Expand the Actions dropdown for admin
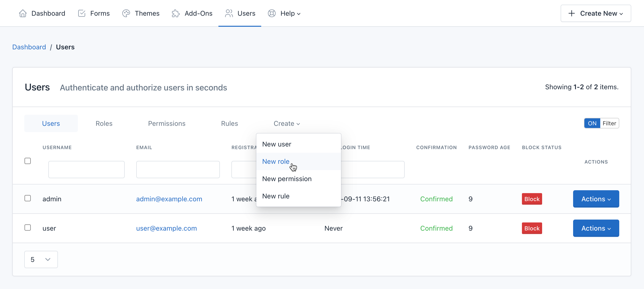644x289 pixels. pyautogui.click(x=596, y=199)
